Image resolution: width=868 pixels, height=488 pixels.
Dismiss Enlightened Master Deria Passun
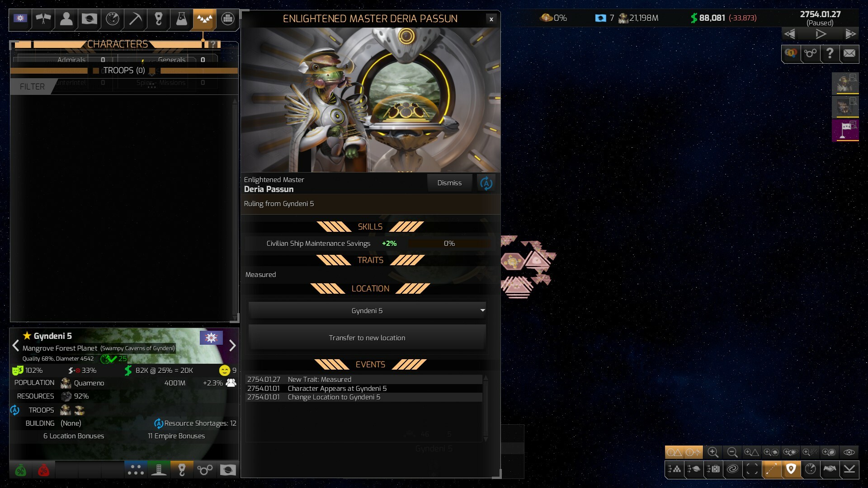coord(449,183)
